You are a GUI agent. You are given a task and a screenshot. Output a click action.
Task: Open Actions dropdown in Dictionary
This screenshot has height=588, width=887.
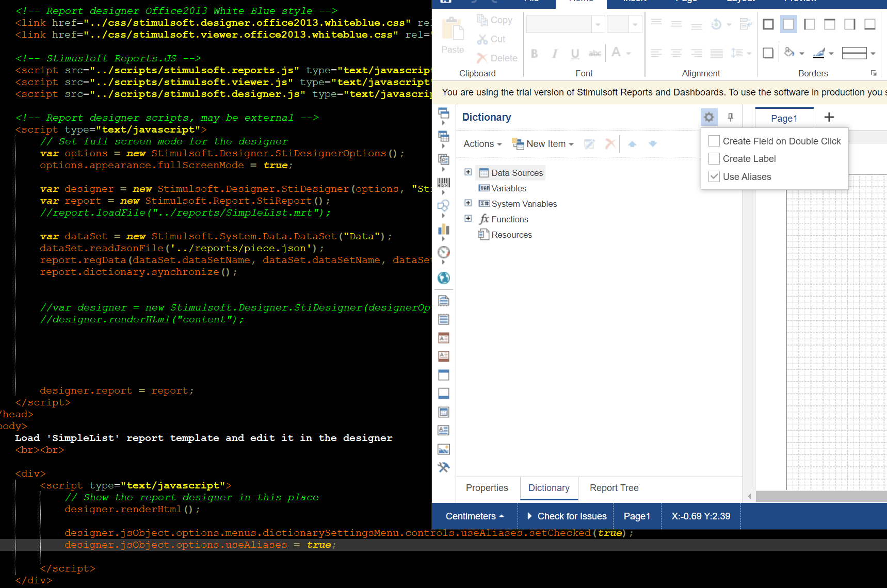tap(482, 144)
